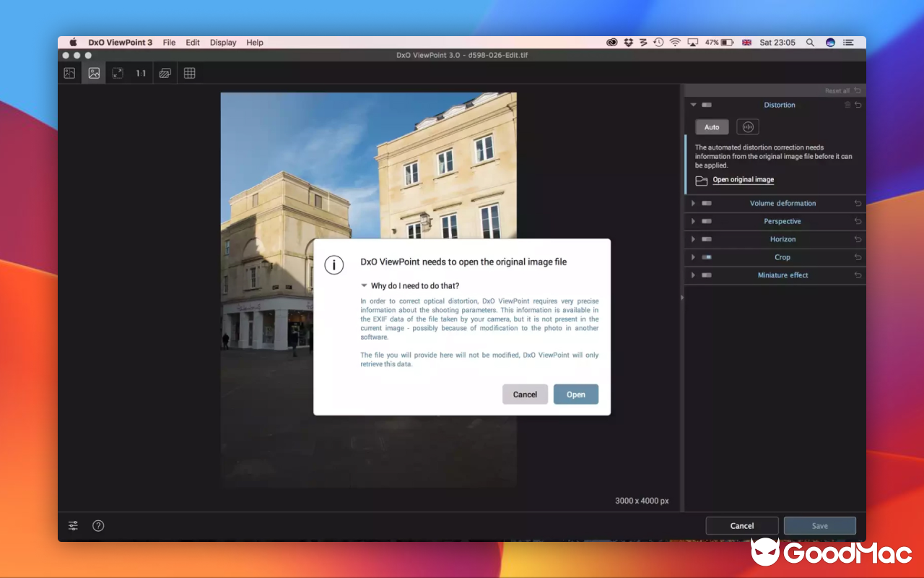Open the Display menu
The image size is (924, 578).
point(223,43)
